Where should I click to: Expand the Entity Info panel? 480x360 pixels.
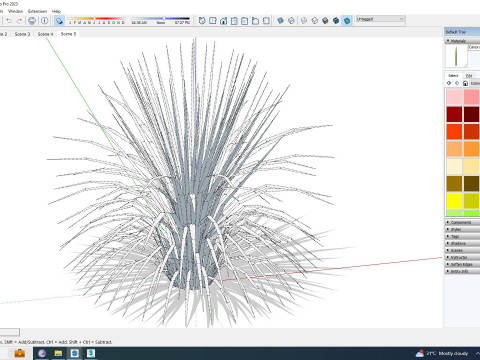coord(462,271)
